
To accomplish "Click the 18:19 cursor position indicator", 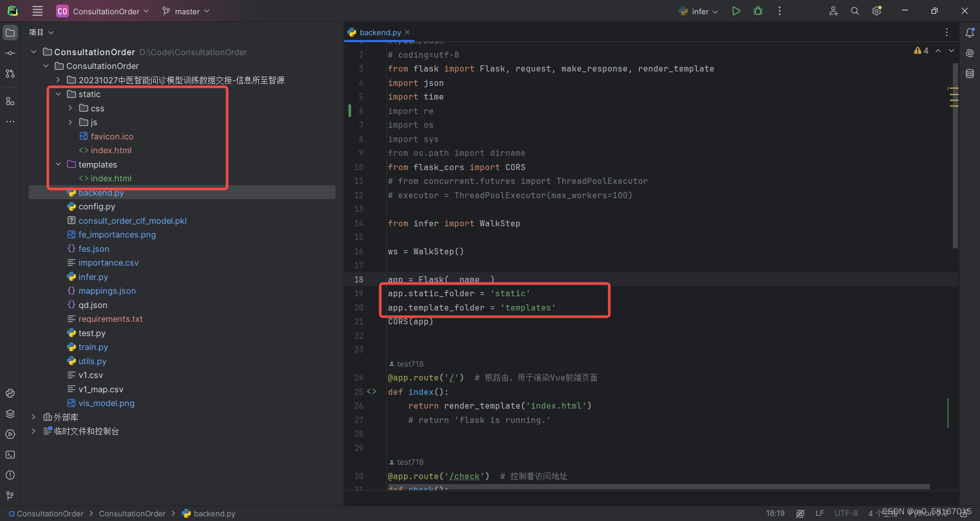I will [x=775, y=513].
